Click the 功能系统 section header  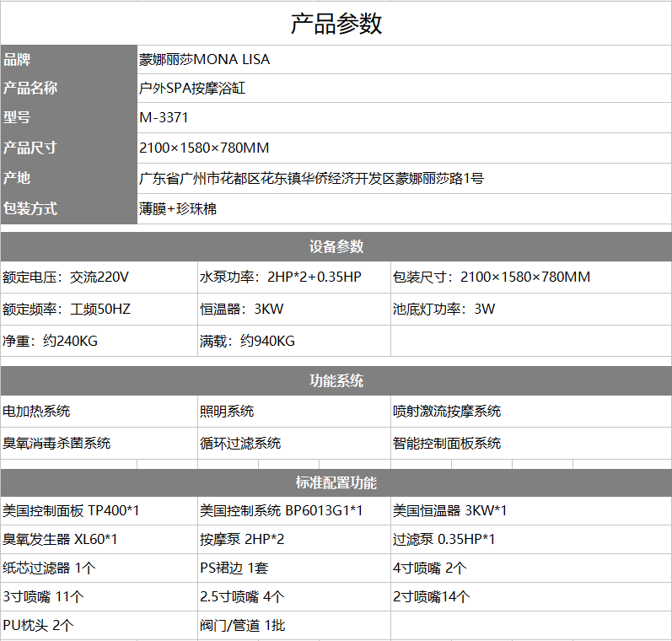click(336, 381)
